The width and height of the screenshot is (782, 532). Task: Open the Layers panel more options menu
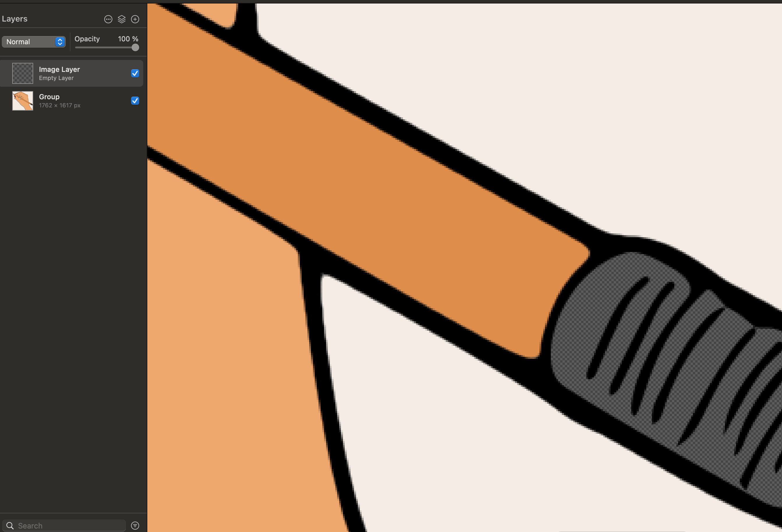click(x=108, y=19)
